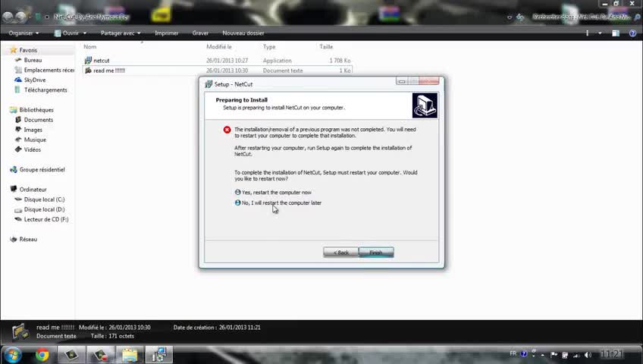The height and width of the screenshot is (364, 643).
Task: Click the taskbar clock
Action: [x=611, y=353]
